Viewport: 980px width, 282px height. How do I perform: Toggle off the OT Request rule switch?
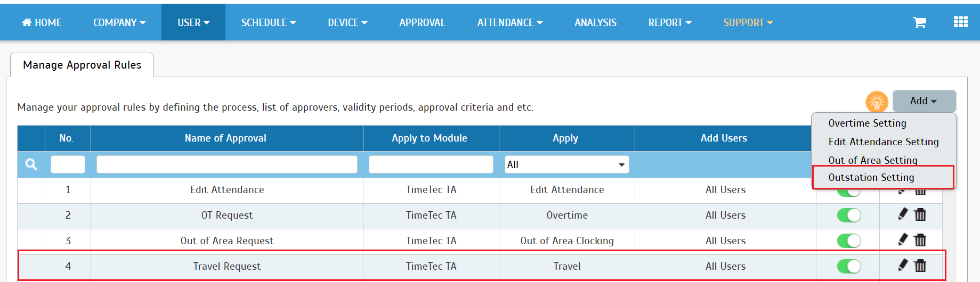(849, 215)
